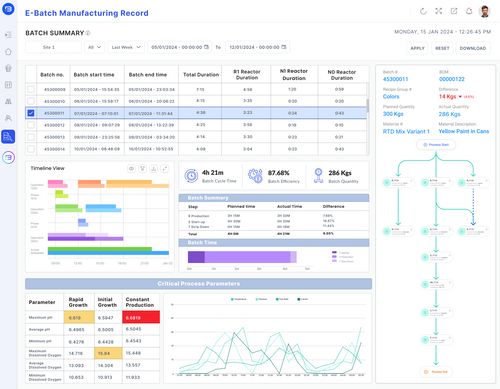The height and width of the screenshot is (389, 500).
Task: Open BOM link 00000122
Action: (452, 79)
